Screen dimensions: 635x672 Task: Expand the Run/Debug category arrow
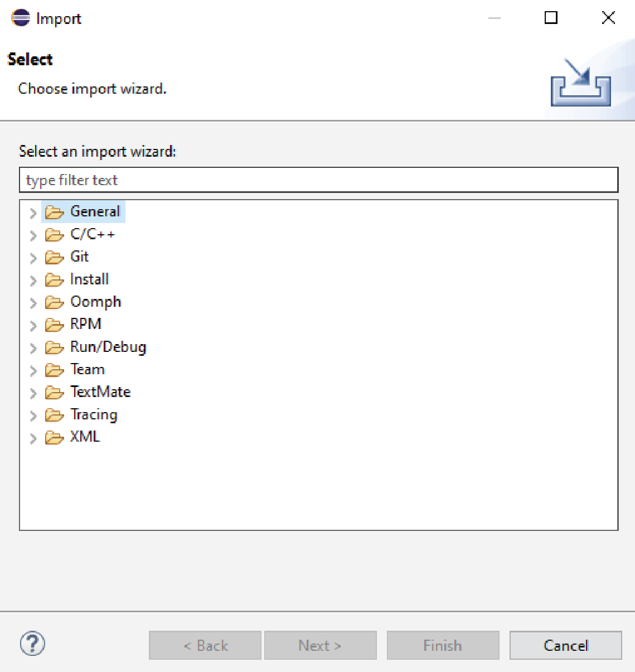pos(33,348)
